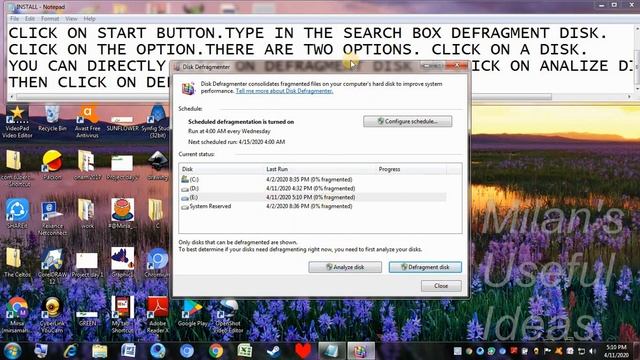Launch the CorelDRAW 12 desktop shortcut

click(52, 266)
